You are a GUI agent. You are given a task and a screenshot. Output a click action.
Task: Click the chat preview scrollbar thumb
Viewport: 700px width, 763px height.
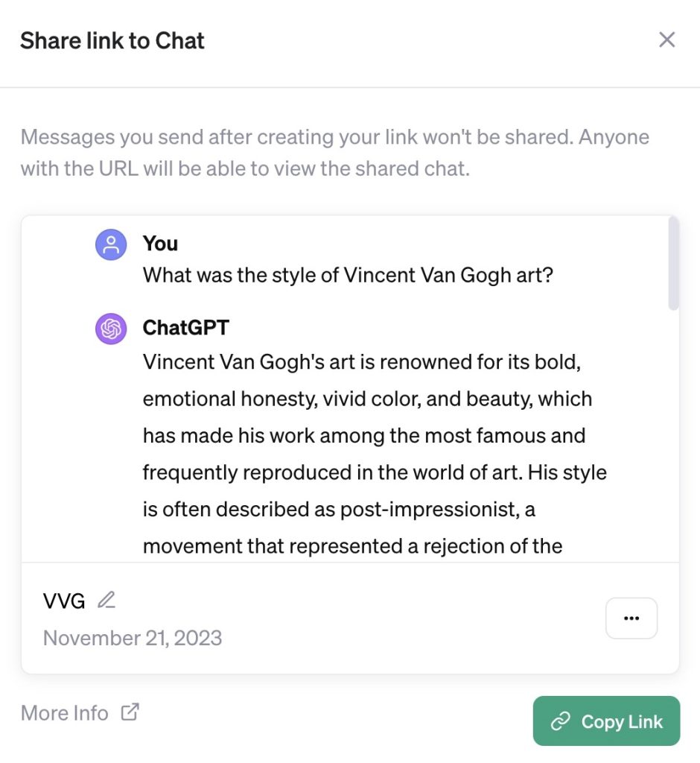(x=673, y=263)
